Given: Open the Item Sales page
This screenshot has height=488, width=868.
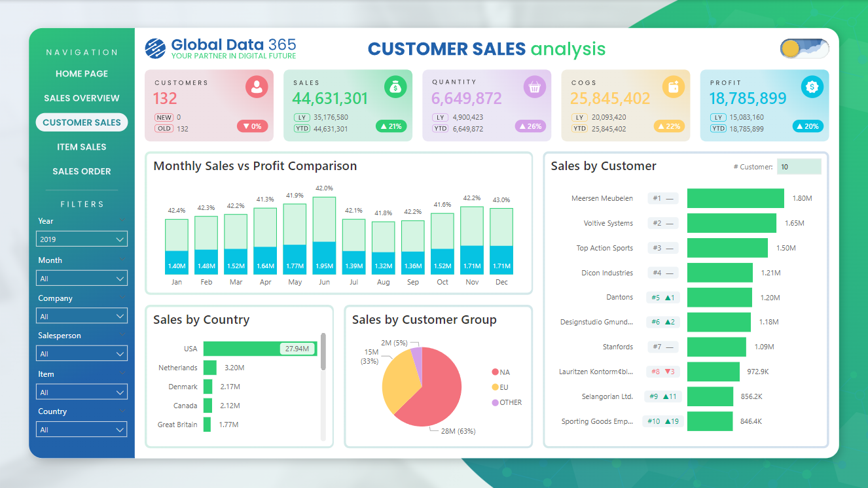Looking at the screenshot, I should coord(82,147).
